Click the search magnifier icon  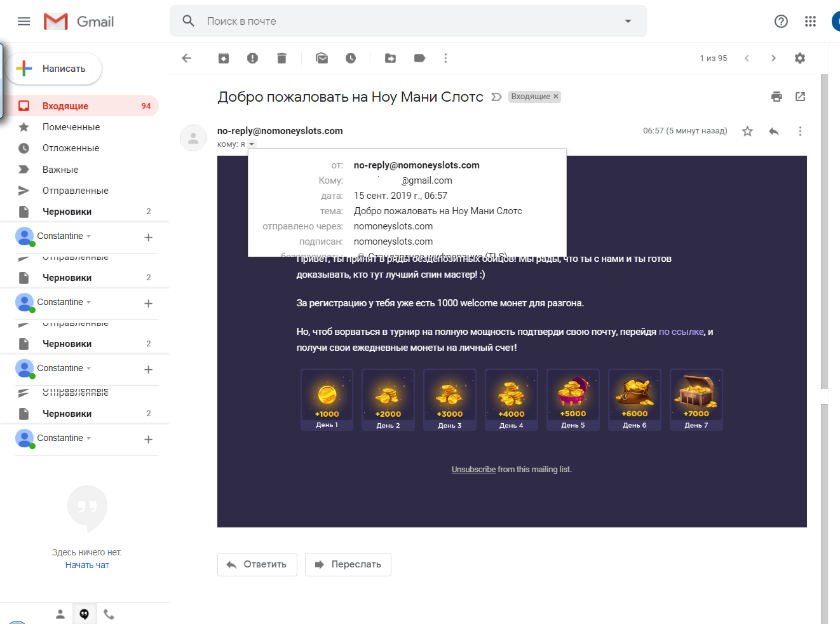coord(188,21)
